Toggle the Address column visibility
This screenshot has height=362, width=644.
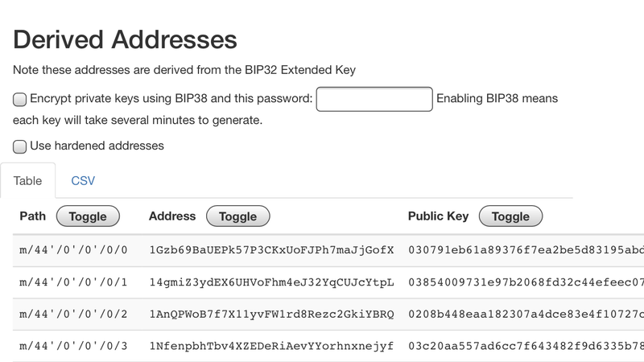point(237,216)
